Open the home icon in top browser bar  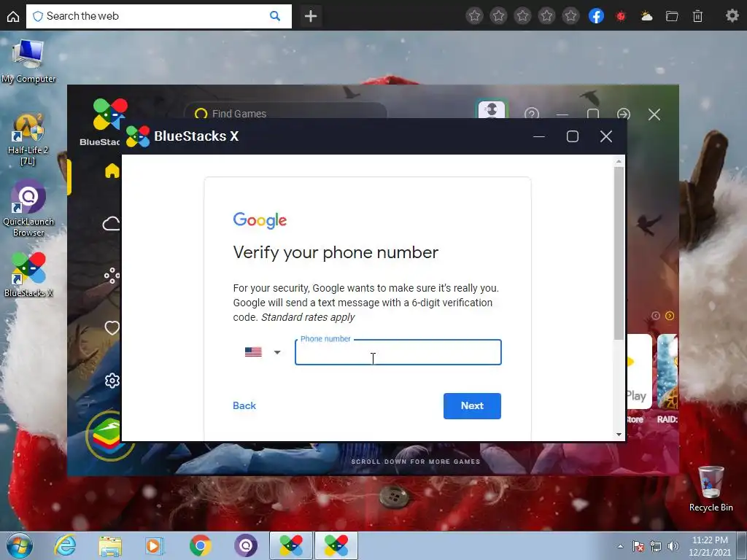pyautogui.click(x=13, y=17)
